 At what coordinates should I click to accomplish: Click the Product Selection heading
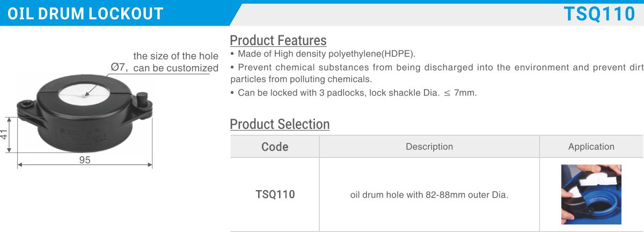pyautogui.click(x=280, y=124)
